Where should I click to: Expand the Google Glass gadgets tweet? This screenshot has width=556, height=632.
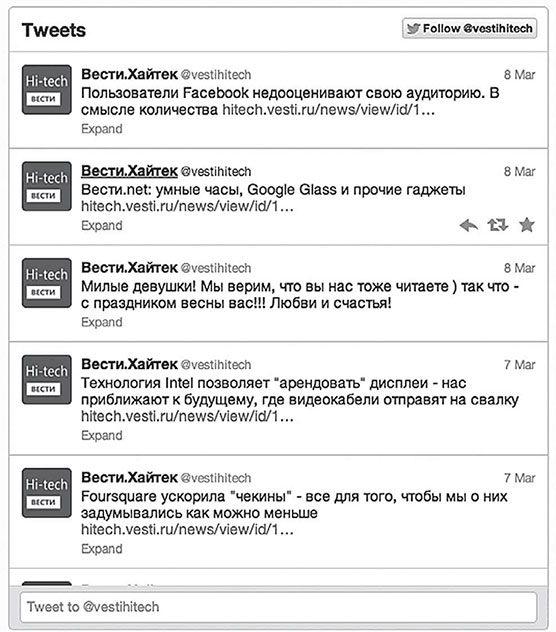102,226
